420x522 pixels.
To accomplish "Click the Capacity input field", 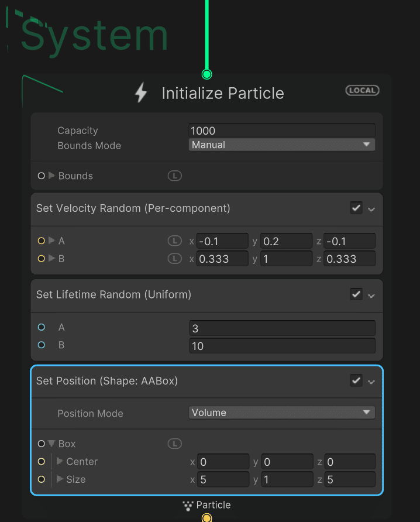I will 282,130.
